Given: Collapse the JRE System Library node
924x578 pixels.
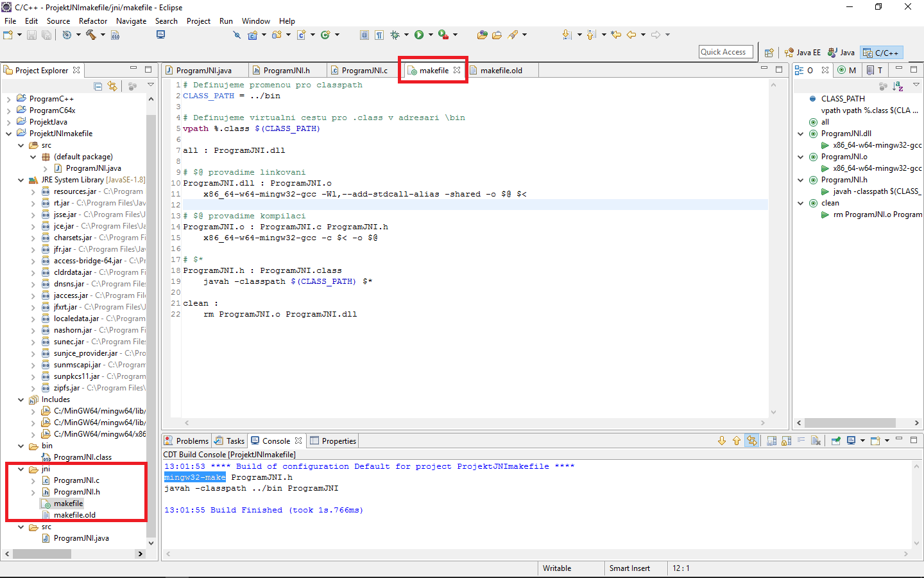Looking at the screenshot, I should 21,180.
